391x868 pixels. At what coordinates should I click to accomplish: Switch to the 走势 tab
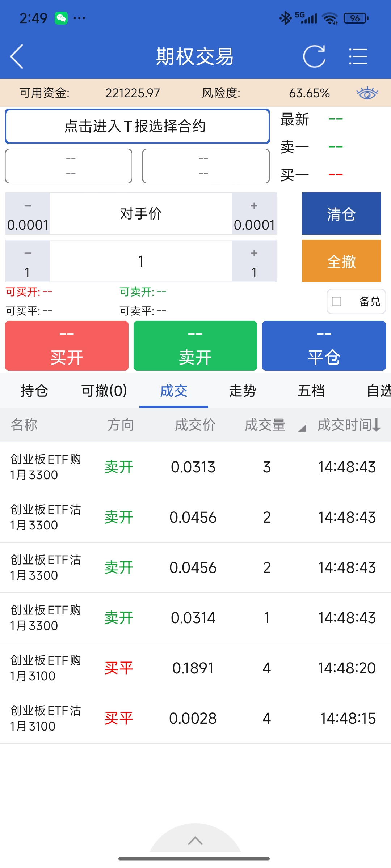pos(242,391)
